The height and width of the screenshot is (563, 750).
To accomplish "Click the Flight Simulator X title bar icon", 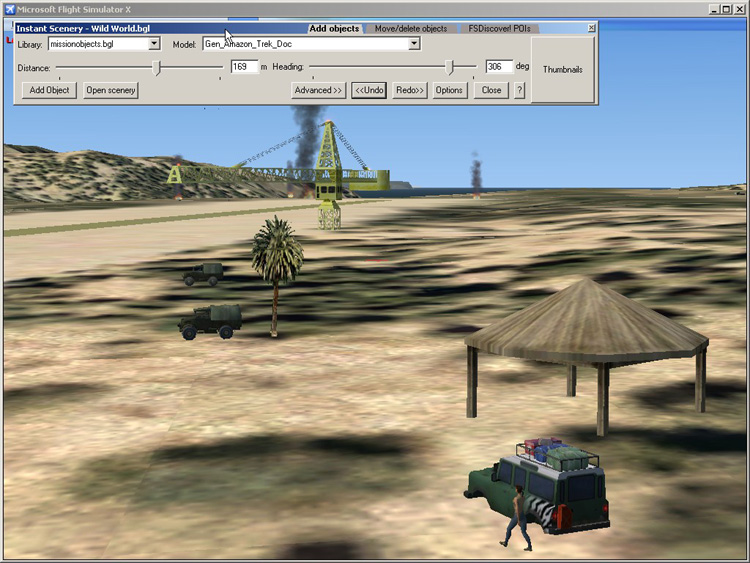I will pos(10,9).
